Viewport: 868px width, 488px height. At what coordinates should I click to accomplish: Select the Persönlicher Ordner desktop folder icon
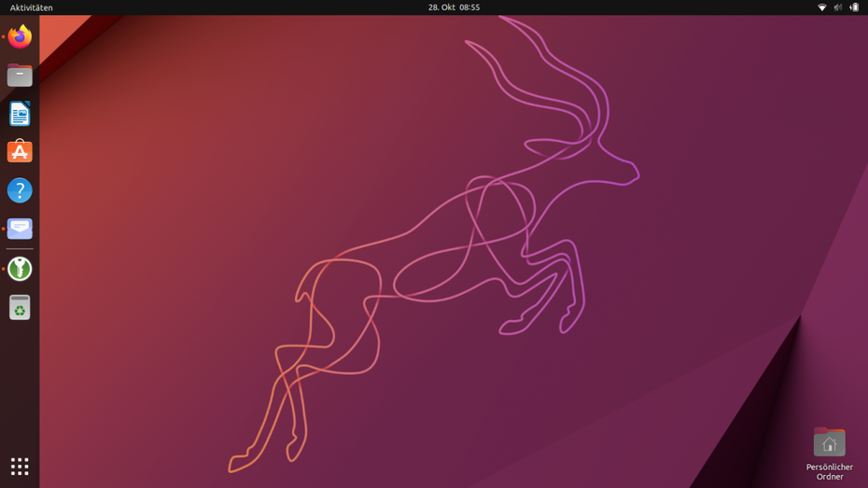click(x=829, y=442)
